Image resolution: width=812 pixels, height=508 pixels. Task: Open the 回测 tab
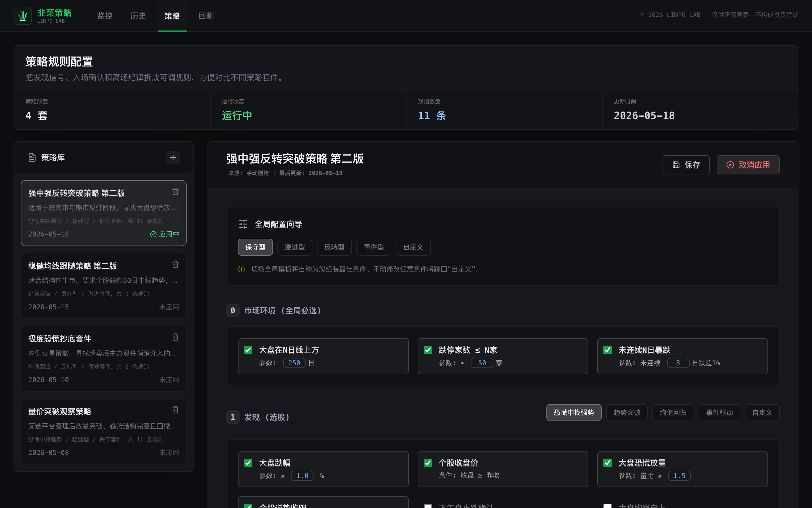[x=206, y=16]
